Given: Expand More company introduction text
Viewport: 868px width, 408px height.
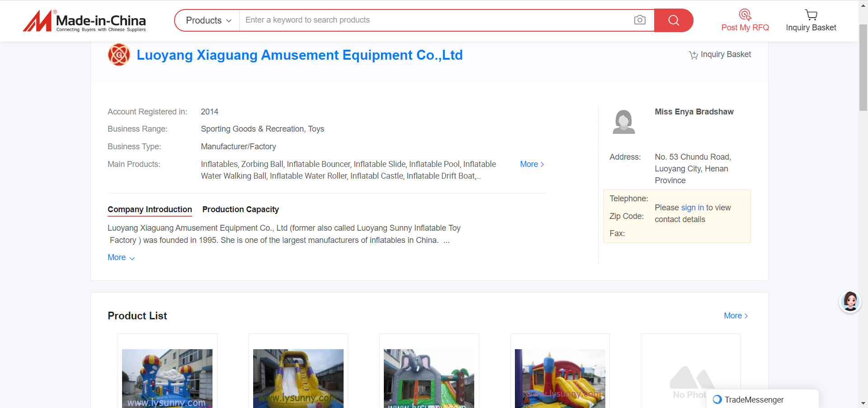Looking at the screenshot, I should [121, 257].
